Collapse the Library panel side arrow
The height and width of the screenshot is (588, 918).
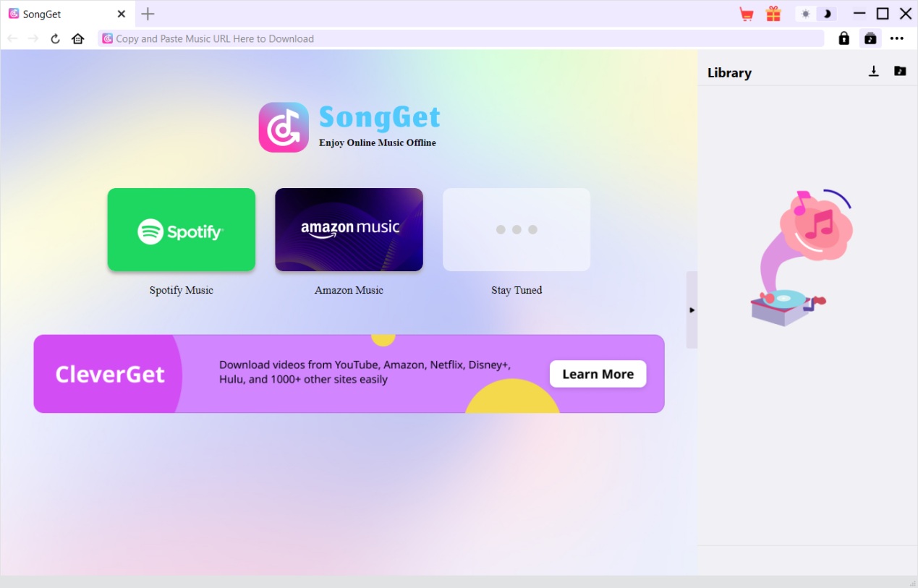(x=692, y=310)
